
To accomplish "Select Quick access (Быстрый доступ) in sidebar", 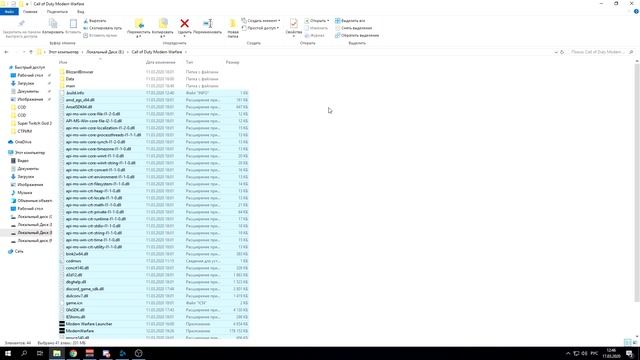I will pyautogui.click(x=29, y=67).
